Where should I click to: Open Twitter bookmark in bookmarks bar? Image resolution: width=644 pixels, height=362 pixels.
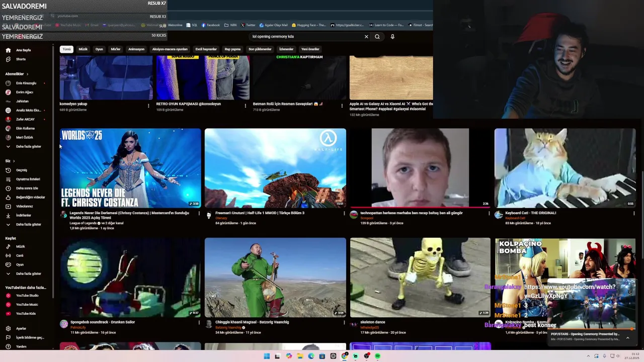[248, 25]
